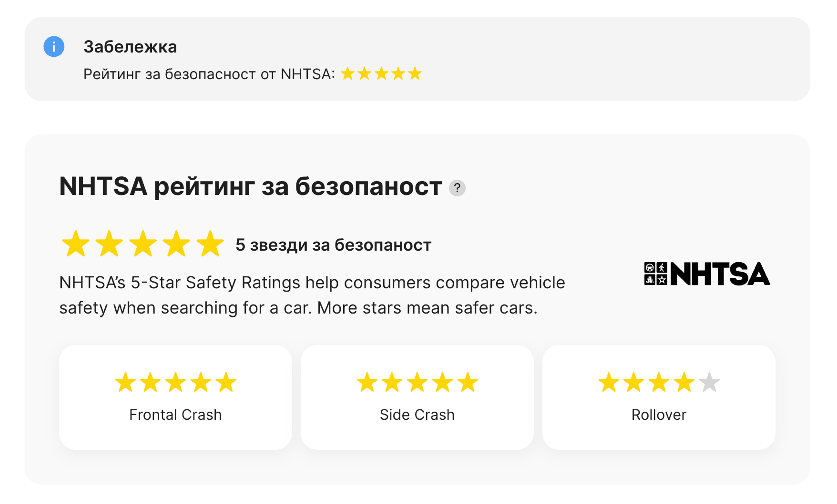Click the pedestrian pictogram in NHTSA logo
Screen dimensions: 837x504
click(662, 268)
